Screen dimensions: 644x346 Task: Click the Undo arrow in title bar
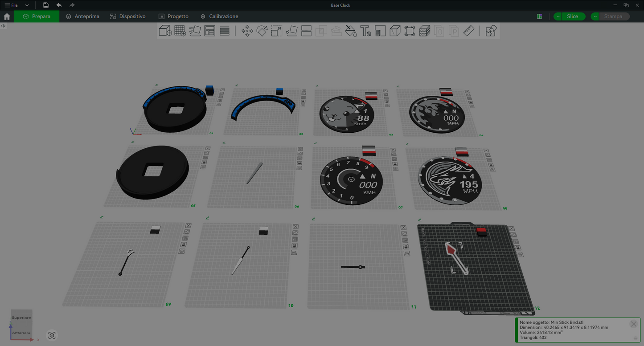coord(59,5)
